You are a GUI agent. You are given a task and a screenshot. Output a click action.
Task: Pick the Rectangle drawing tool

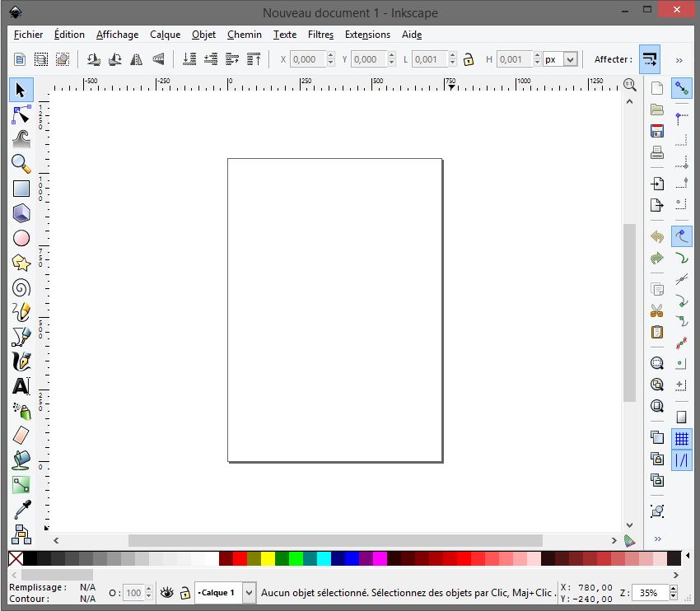[x=21, y=189]
